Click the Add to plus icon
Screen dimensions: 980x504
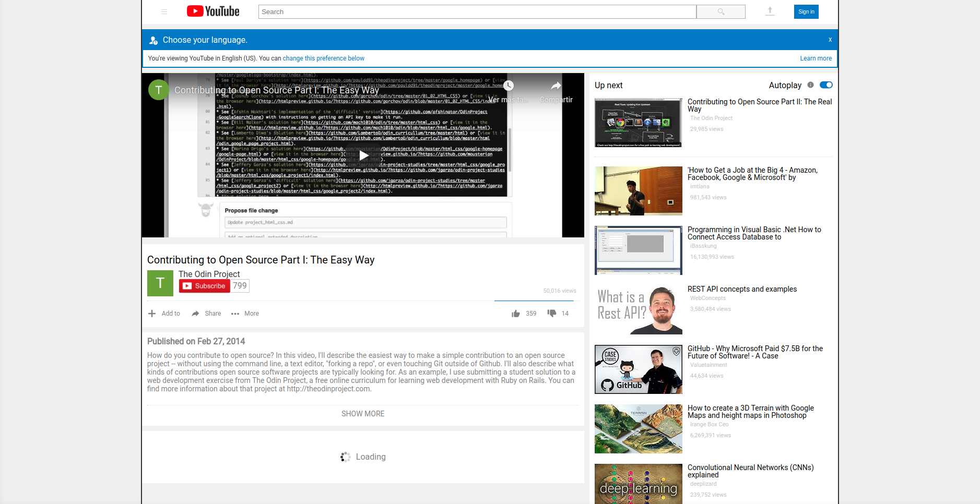pyautogui.click(x=152, y=314)
